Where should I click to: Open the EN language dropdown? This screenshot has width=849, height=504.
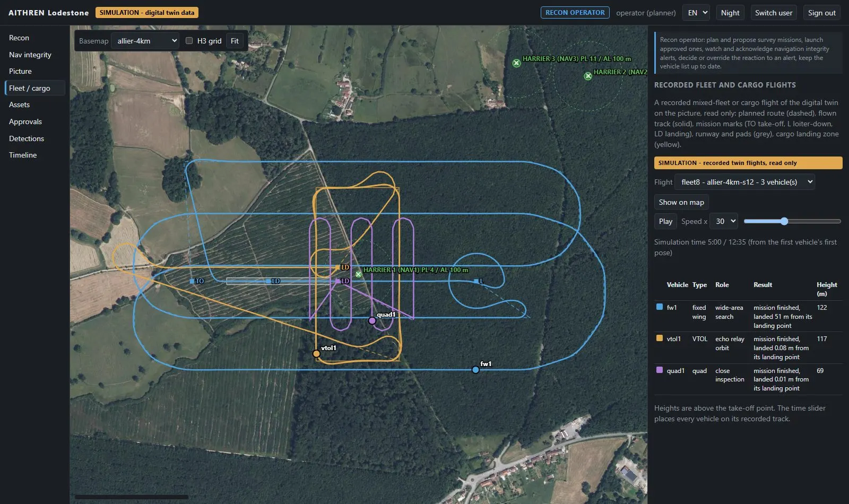pyautogui.click(x=696, y=13)
